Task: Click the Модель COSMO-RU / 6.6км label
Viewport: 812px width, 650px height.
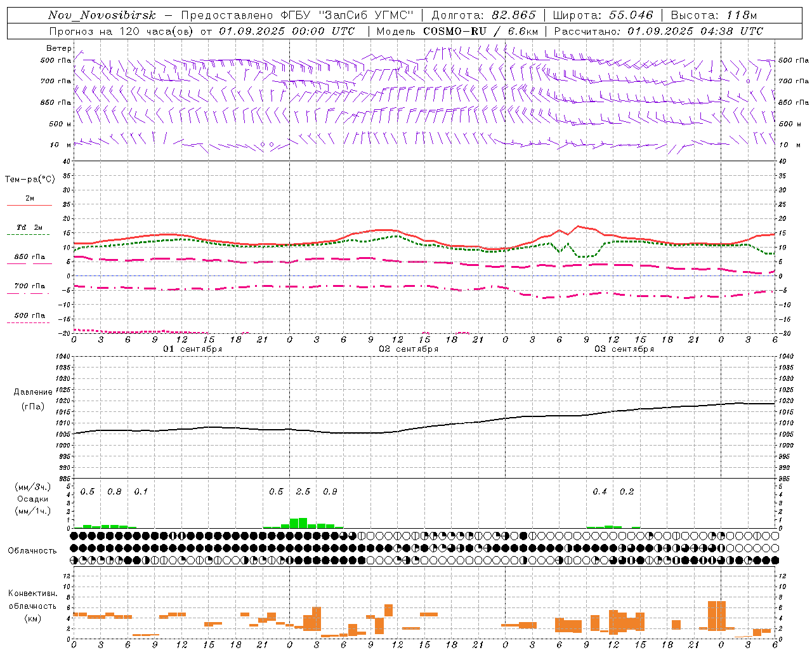Action: point(457,31)
